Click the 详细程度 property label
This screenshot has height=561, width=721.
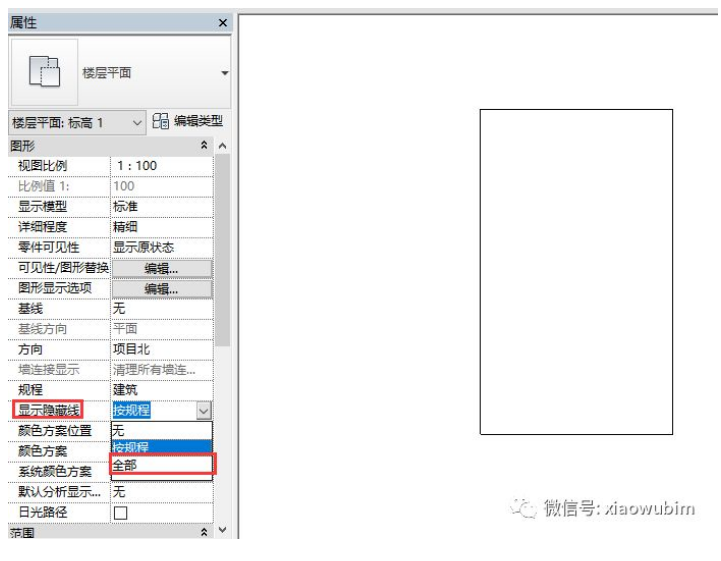(42, 227)
